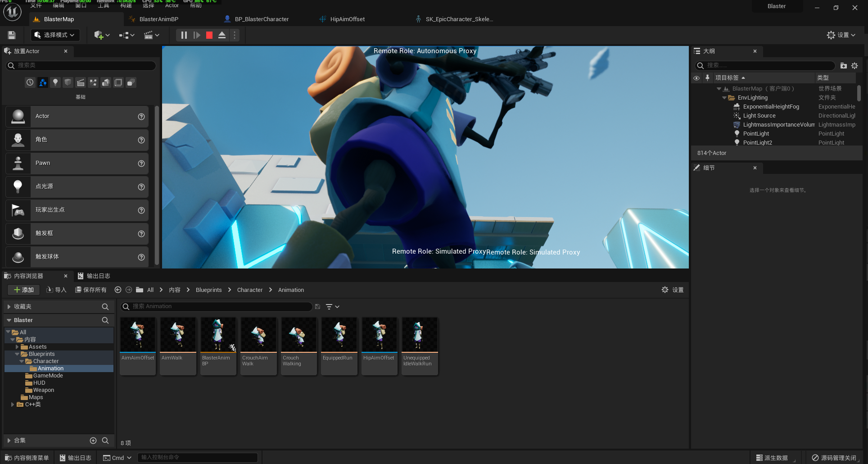Switch to the HipAimOffset tab

(x=347, y=19)
